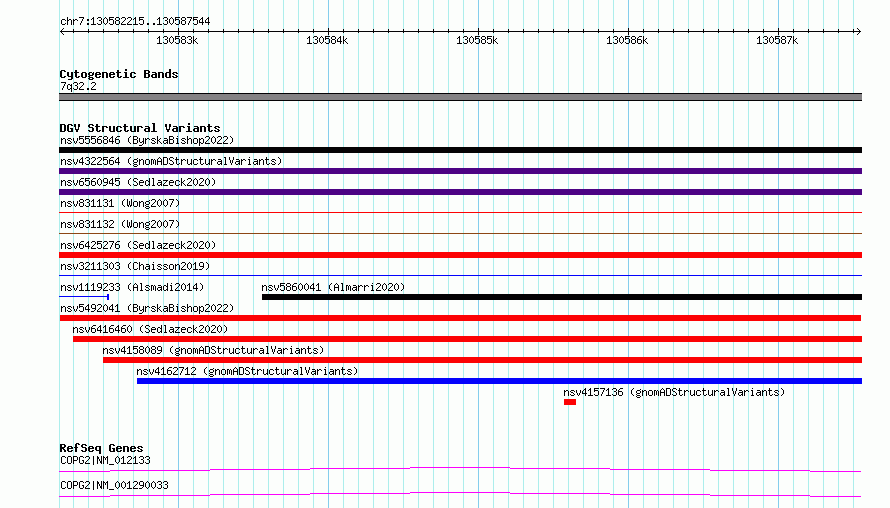Open nsv3211303 (Chaisson2019) label
The image size is (890, 508).
click(x=135, y=266)
